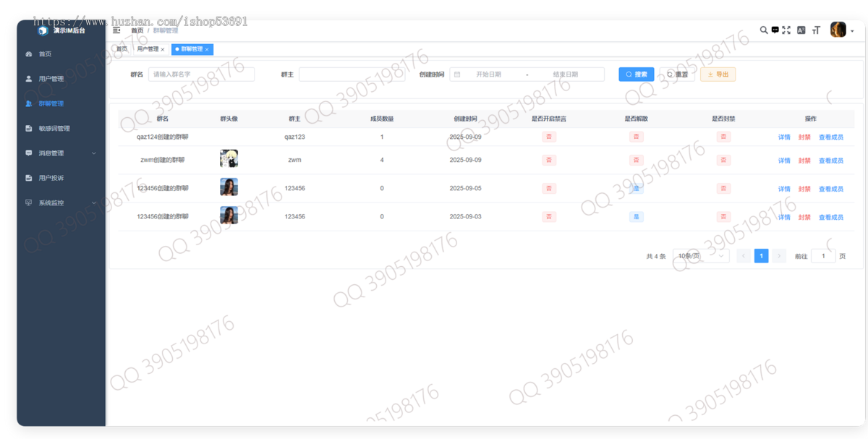Click 查看成员 for zwm创建的群聊

tap(831, 161)
